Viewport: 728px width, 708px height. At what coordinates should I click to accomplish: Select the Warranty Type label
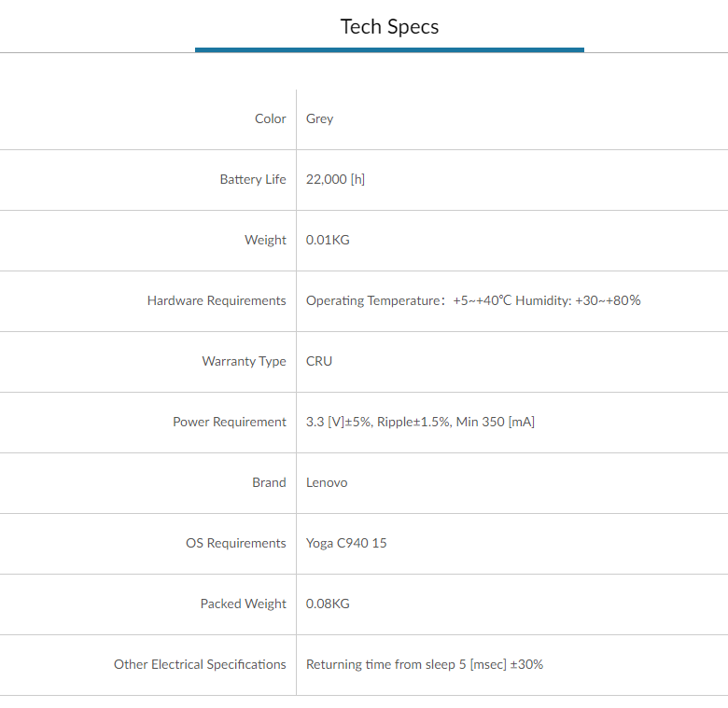click(245, 361)
